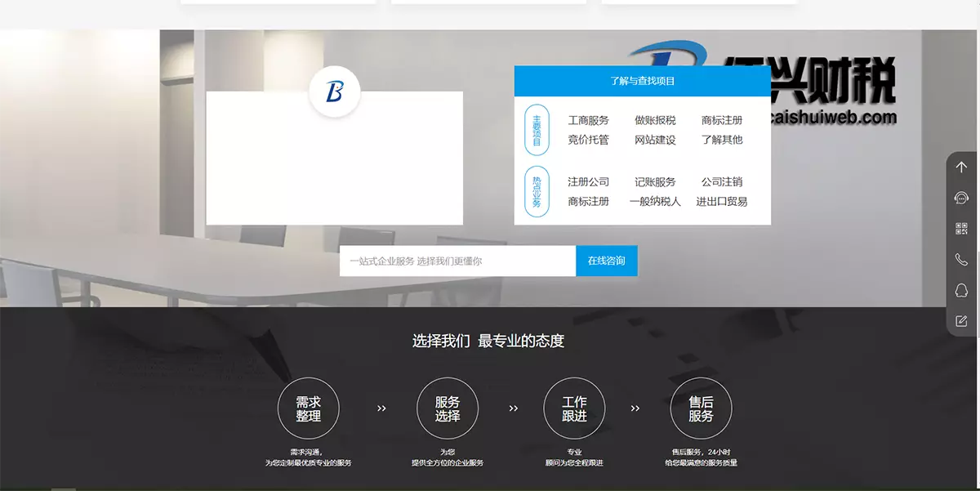Open the 一般纳税人 link
Viewport: 980px width, 491px height.
point(655,201)
